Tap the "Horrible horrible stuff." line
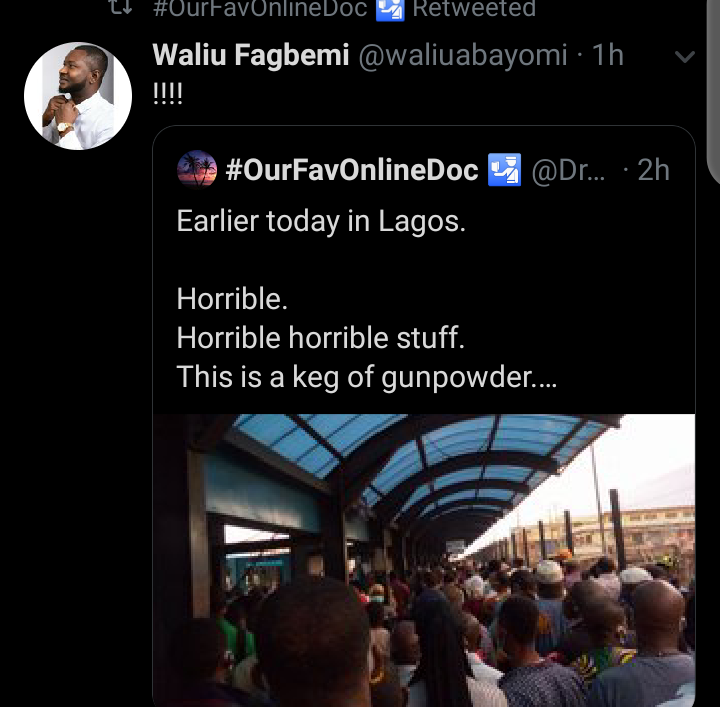This screenshot has height=707, width=720. pyautogui.click(x=321, y=338)
